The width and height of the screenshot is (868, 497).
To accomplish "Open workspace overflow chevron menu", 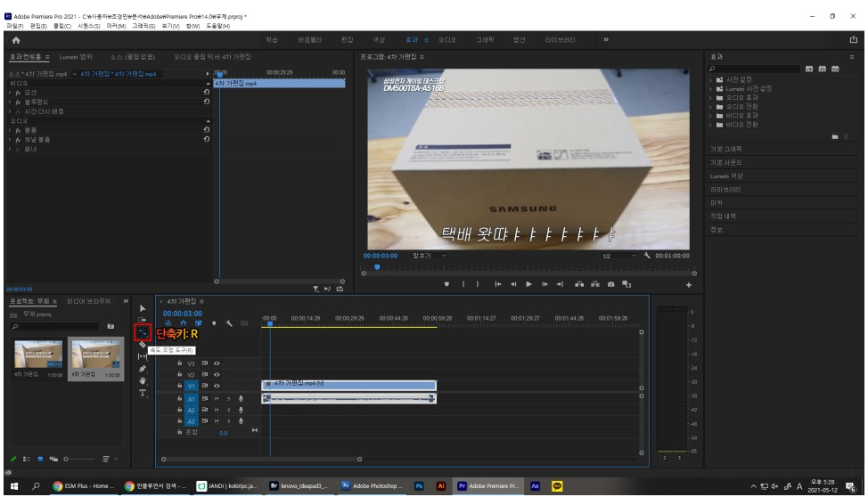I will (x=606, y=39).
